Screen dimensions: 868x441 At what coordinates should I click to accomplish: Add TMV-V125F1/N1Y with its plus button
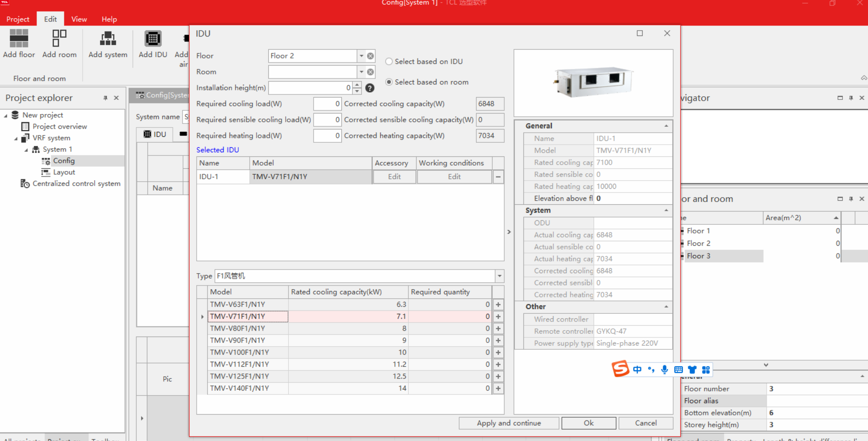(x=498, y=376)
